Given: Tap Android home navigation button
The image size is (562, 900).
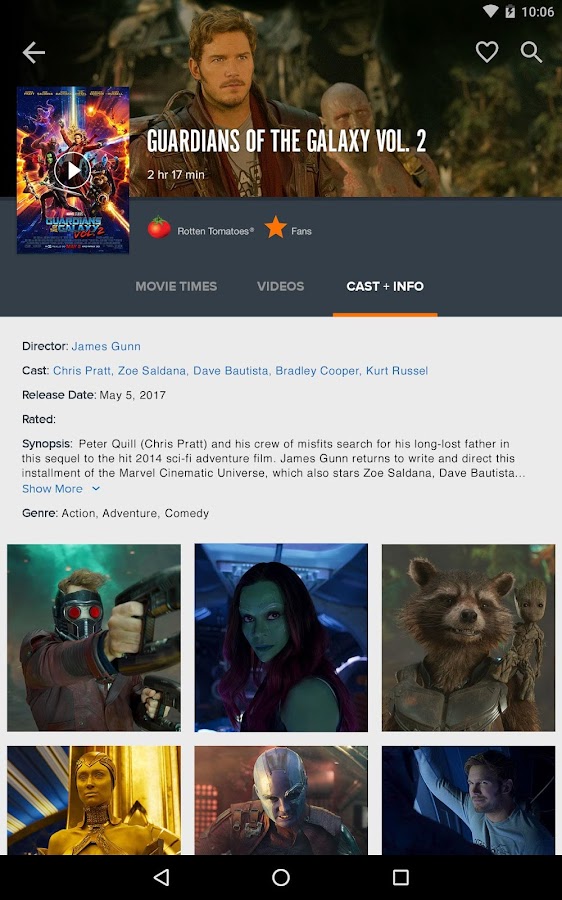Looking at the screenshot, I should point(281,877).
